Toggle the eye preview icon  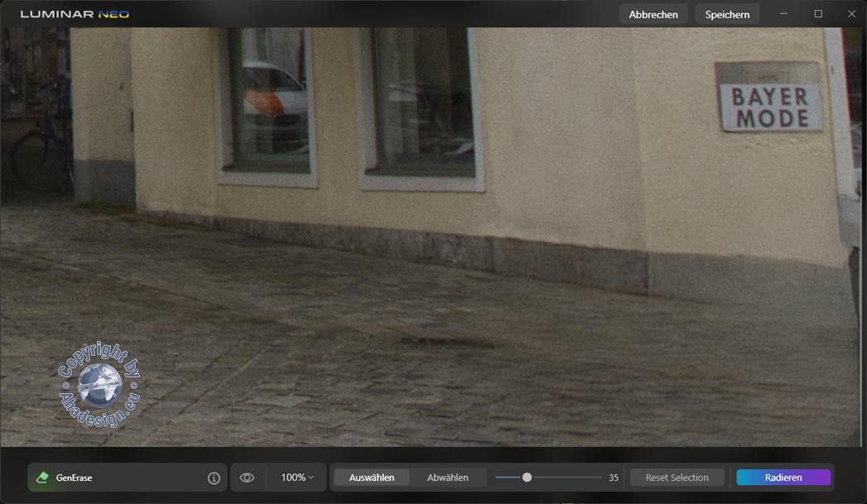pyautogui.click(x=247, y=478)
